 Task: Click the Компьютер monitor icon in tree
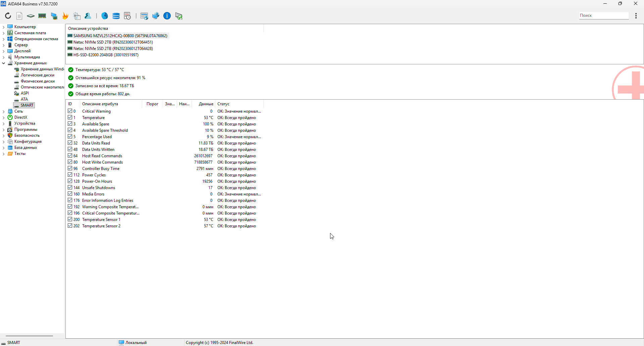coord(10,27)
